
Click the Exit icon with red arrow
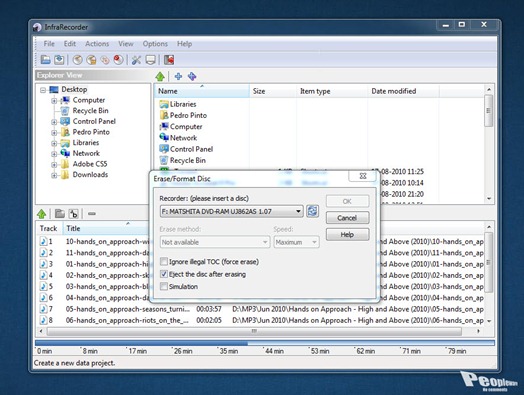pos(169,60)
